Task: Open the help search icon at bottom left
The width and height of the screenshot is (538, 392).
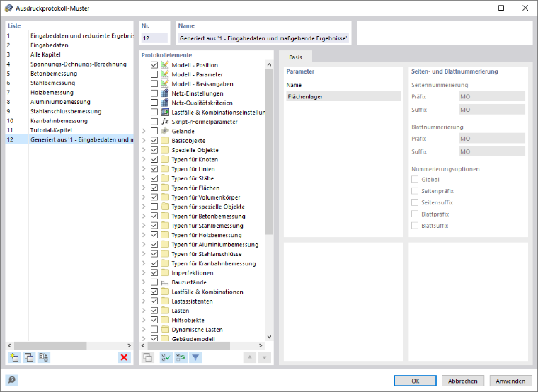Action: (11, 380)
